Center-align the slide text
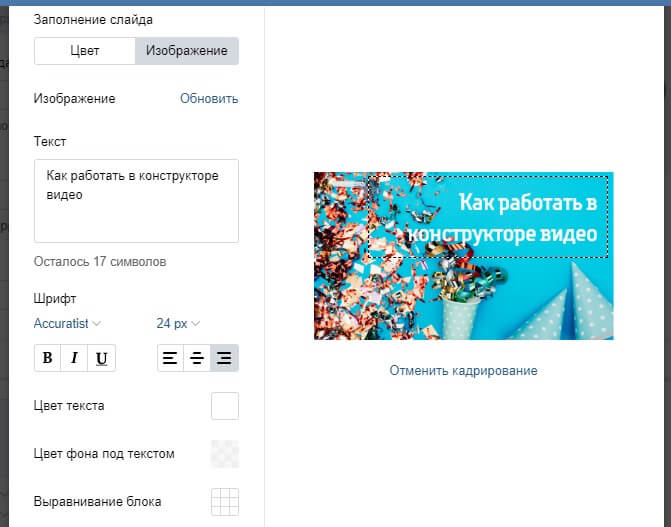The image size is (671, 527). click(x=197, y=358)
